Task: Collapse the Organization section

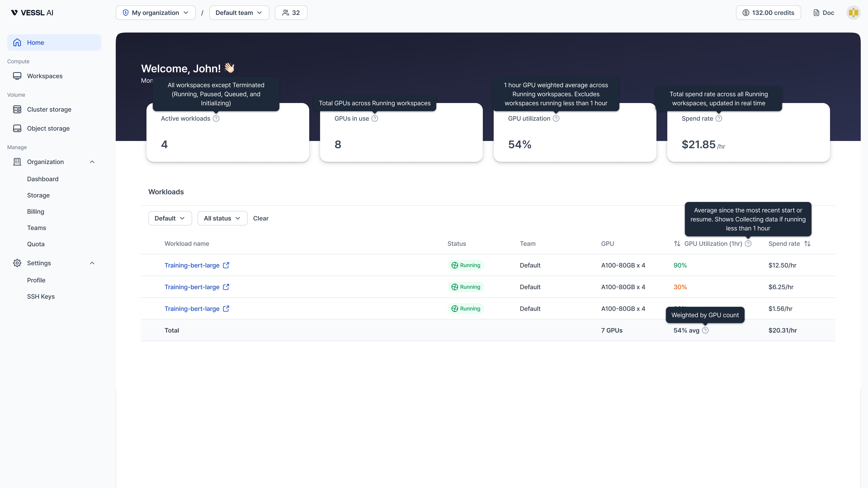Action: click(92, 162)
